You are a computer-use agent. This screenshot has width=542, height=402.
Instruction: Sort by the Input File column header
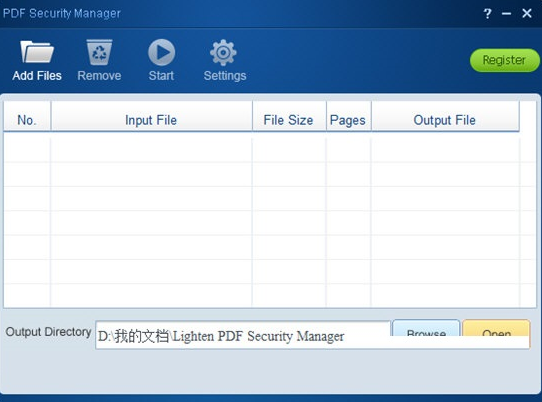click(x=151, y=116)
